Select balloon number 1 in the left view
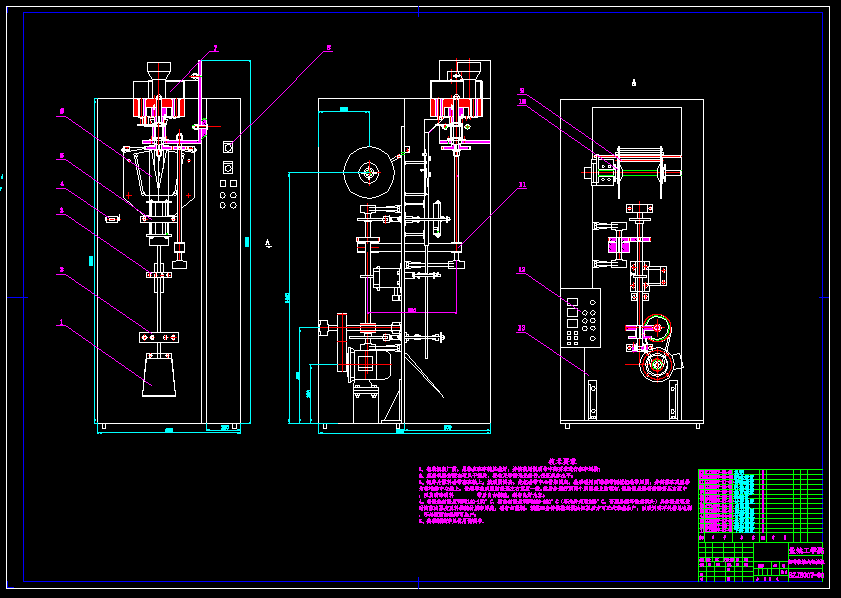This screenshot has height=598, width=841. [62, 322]
